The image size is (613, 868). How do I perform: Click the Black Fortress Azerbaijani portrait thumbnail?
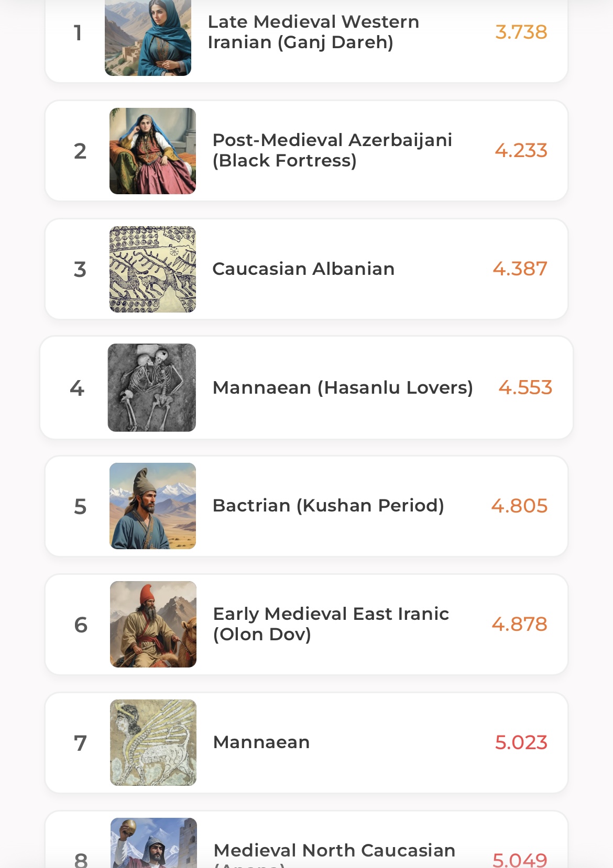152,151
